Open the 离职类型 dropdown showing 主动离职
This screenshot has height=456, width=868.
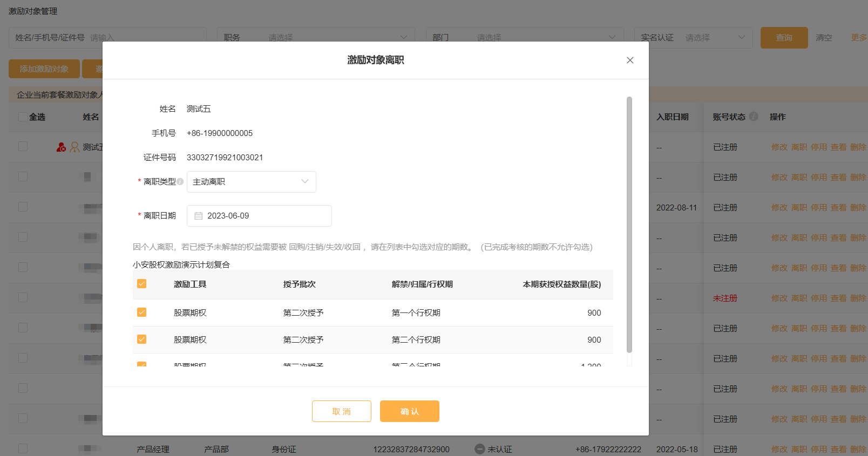pyautogui.click(x=252, y=182)
